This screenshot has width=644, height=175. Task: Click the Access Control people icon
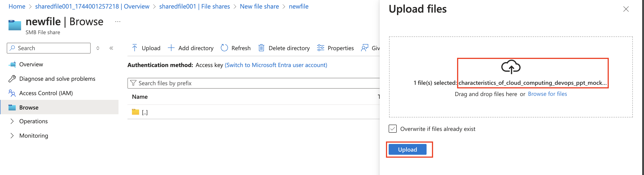(x=12, y=93)
